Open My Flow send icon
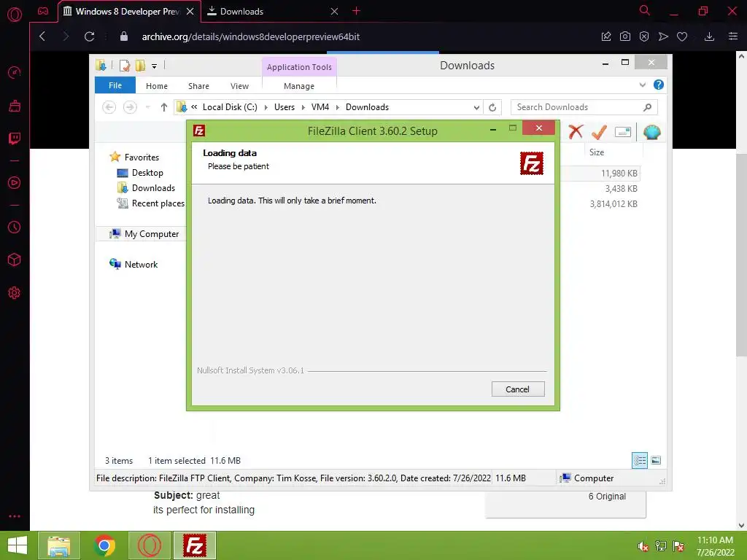The height and width of the screenshot is (560, 747). (x=663, y=36)
